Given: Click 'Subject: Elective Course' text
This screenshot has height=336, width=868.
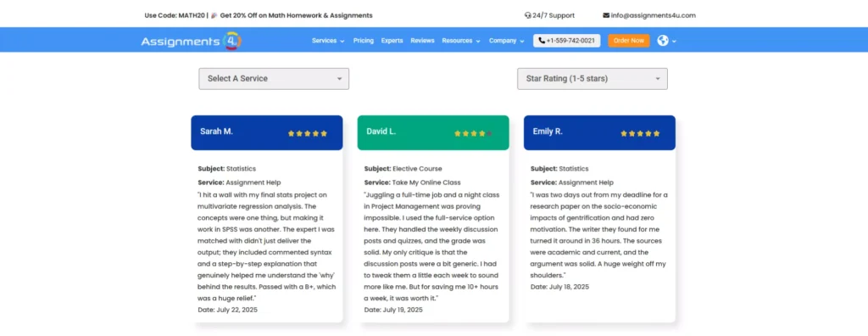Looking at the screenshot, I should (x=403, y=169).
